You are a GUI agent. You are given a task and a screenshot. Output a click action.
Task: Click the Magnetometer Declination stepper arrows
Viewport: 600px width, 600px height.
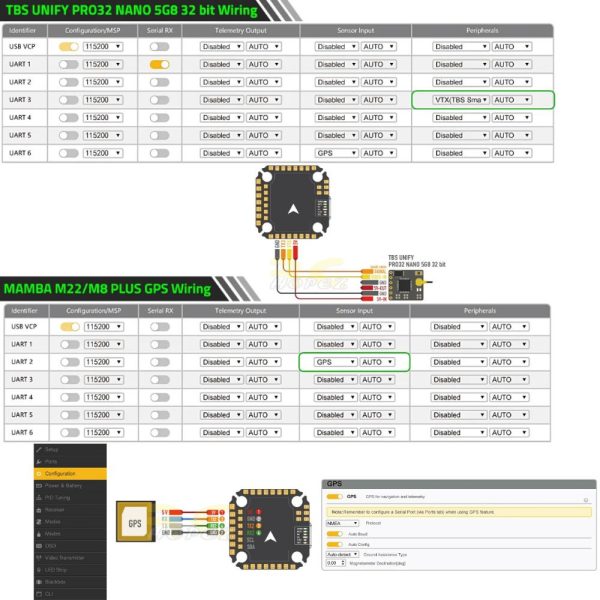pyautogui.click(x=343, y=563)
